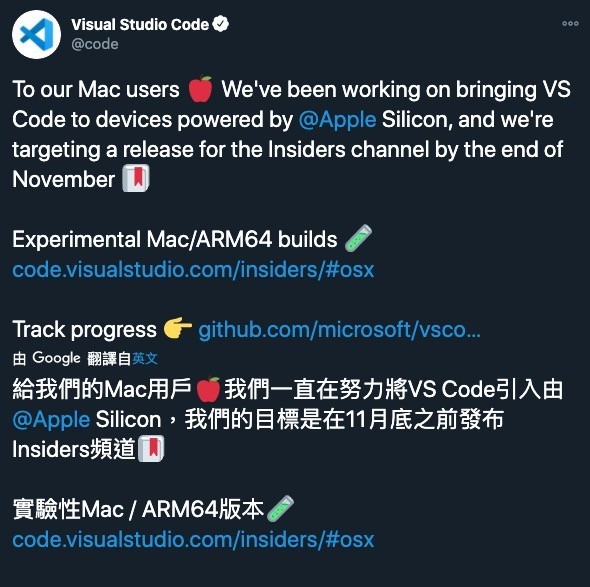Click the Visual Studio Code profile avatar
This screenshot has height=587, width=590.
click(x=36, y=34)
